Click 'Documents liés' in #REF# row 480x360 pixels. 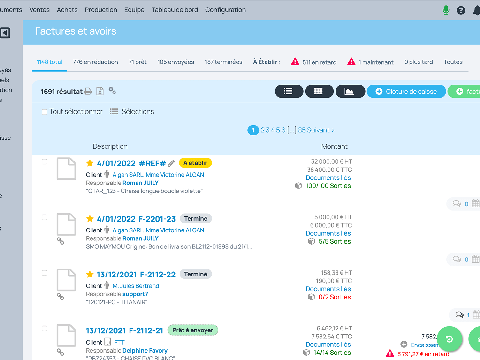pos(328,178)
